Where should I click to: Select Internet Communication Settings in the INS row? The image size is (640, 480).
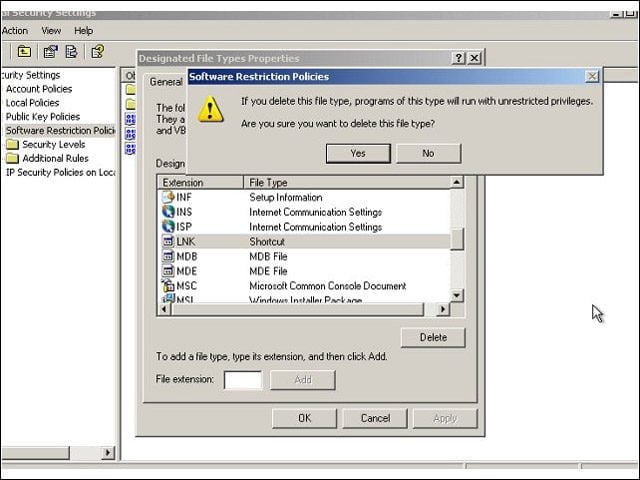pyautogui.click(x=316, y=212)
